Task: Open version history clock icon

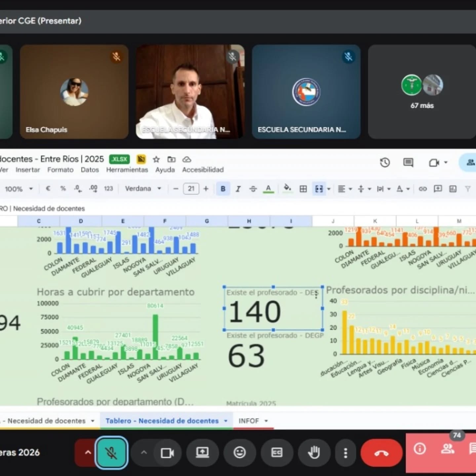Action: (385, 163)
